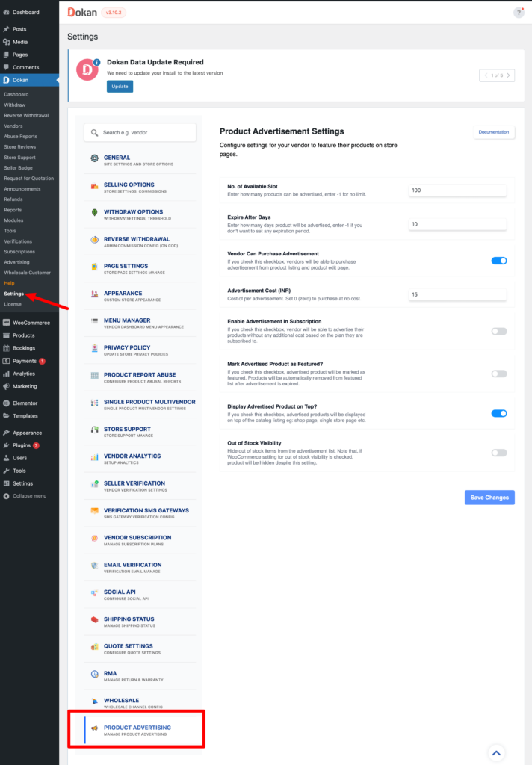Open Vendors in Dokan submenu
The image size is (532, 765).
[x=13, y=126]
